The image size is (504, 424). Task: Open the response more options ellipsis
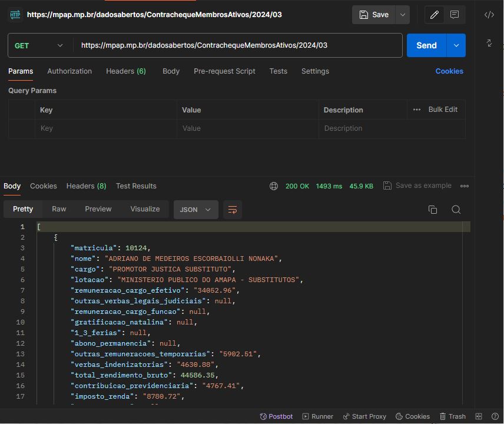[465, 186]
